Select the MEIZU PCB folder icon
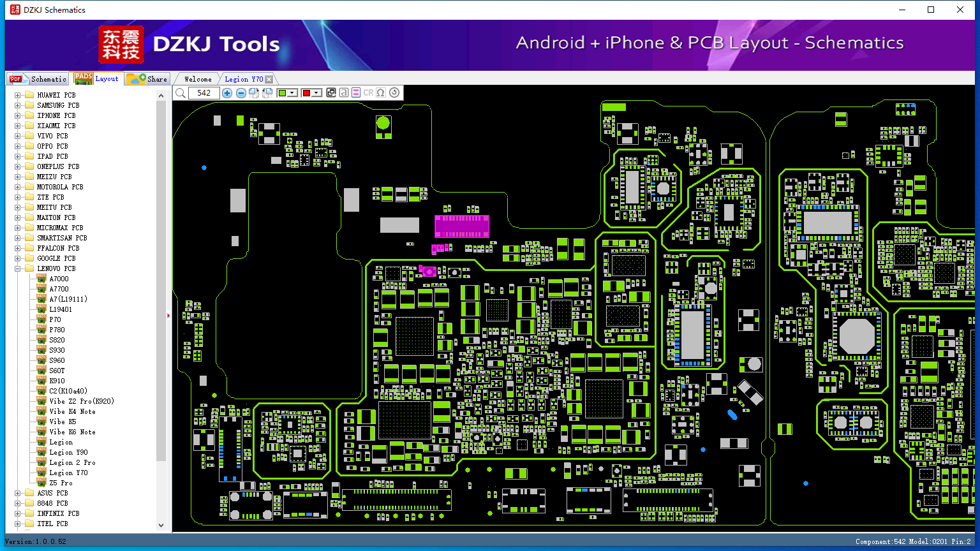980x551 pixels. 29,177
